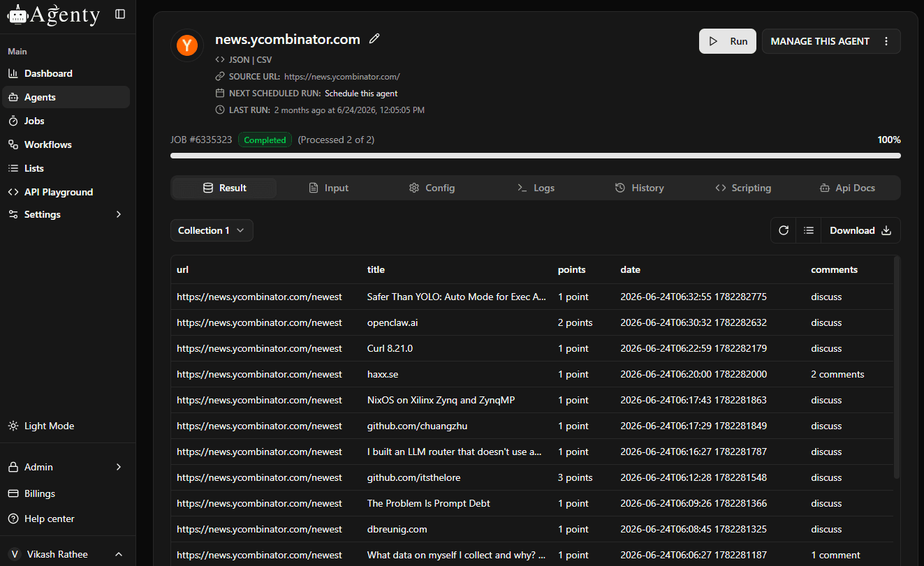Click the Workflows icon in the sidebar

(13, 144)
